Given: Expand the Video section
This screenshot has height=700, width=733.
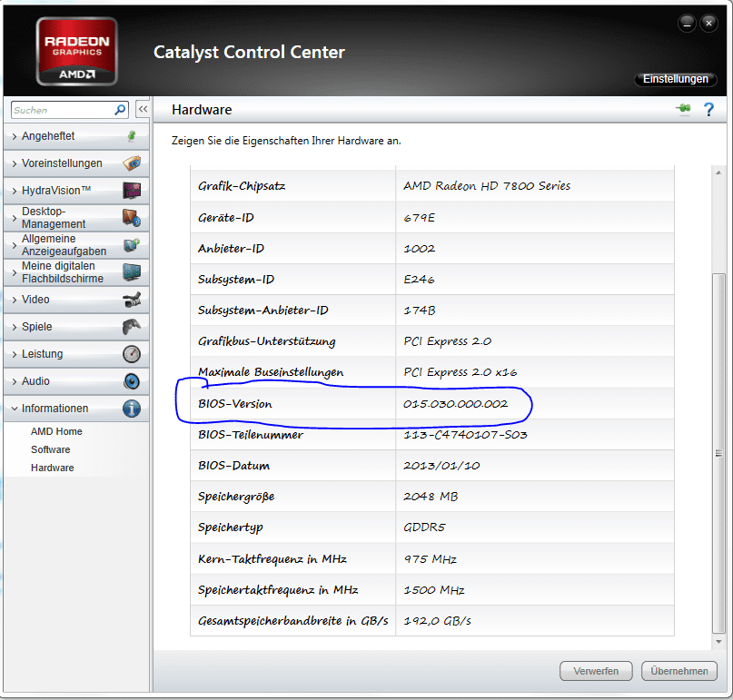Looking at the screenshot, I should (75, 300).
